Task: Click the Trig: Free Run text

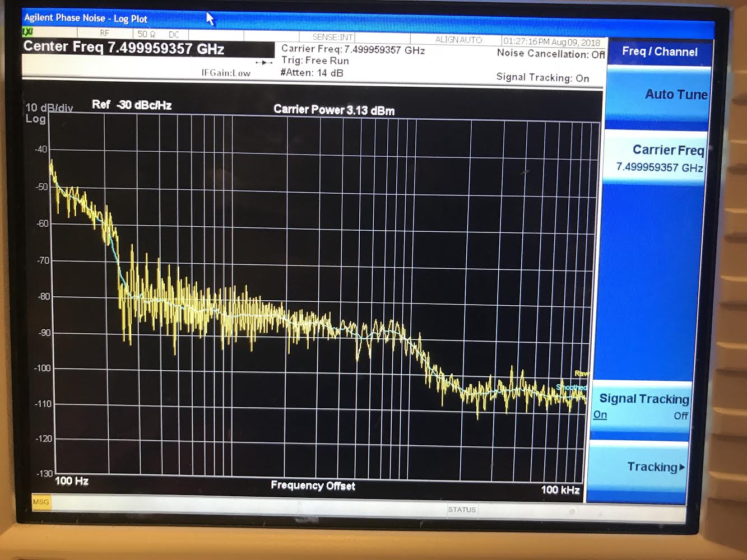Action: 315,60
